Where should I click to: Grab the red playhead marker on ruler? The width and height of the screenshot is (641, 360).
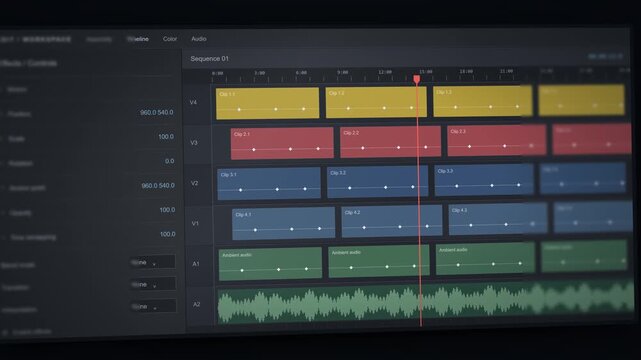tap(417, 79)
